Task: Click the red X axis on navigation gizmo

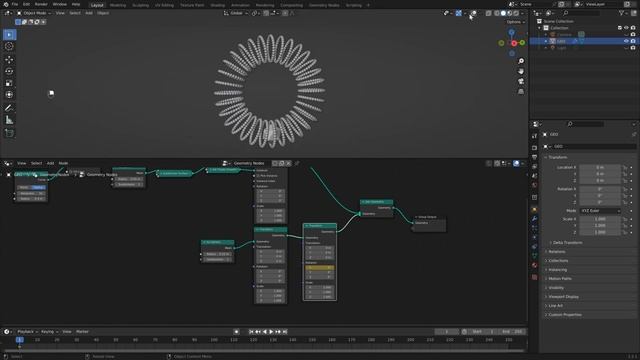Action: (x=514, y=43)
